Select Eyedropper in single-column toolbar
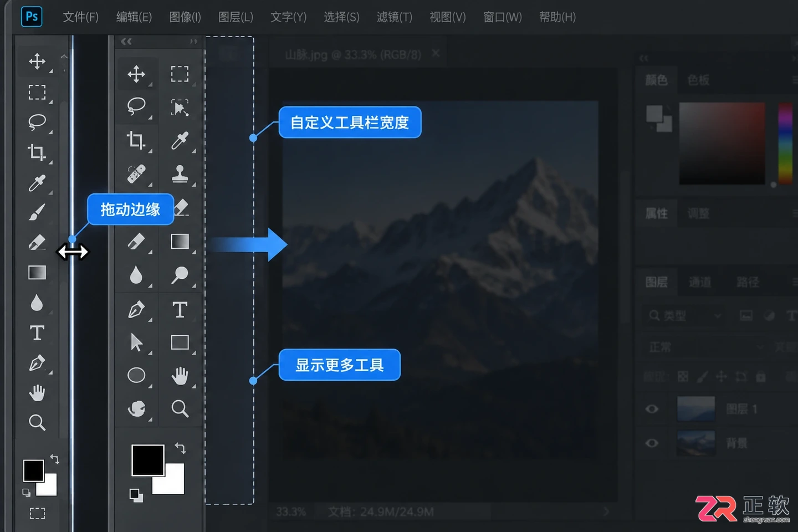This screenshot has height=532, width=798. coord(37,182)
